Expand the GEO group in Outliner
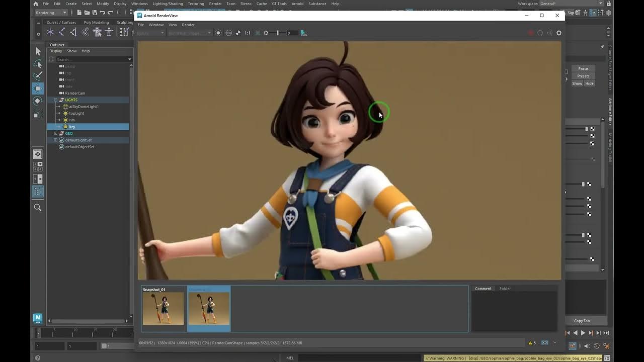 coord(55,133)
